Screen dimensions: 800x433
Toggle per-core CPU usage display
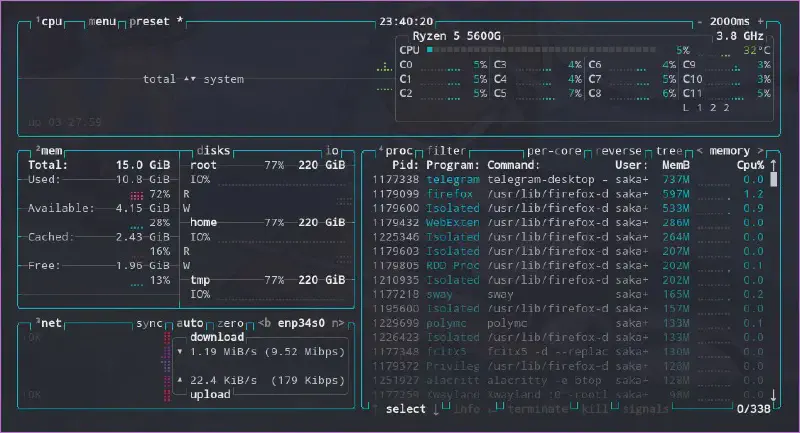click(x=556, y=150)
